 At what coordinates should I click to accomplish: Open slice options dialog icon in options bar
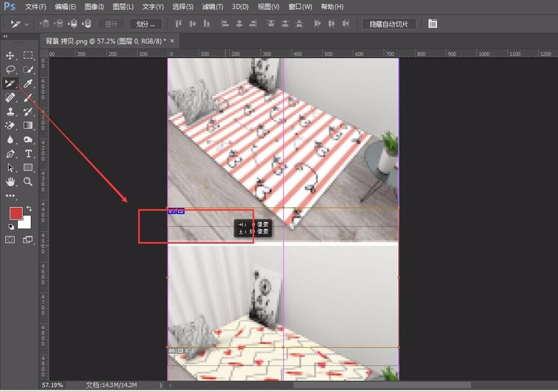pyautogui.click(x=433, y=24)
